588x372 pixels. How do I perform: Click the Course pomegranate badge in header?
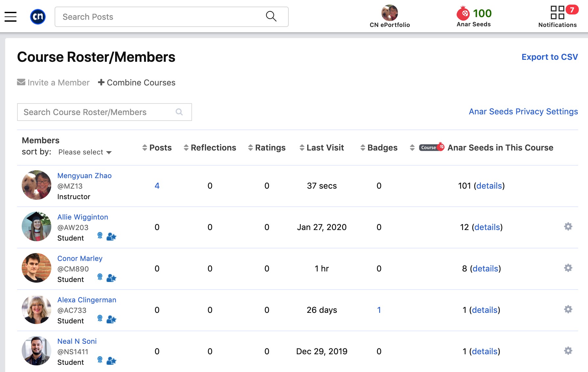click(432, 147)
